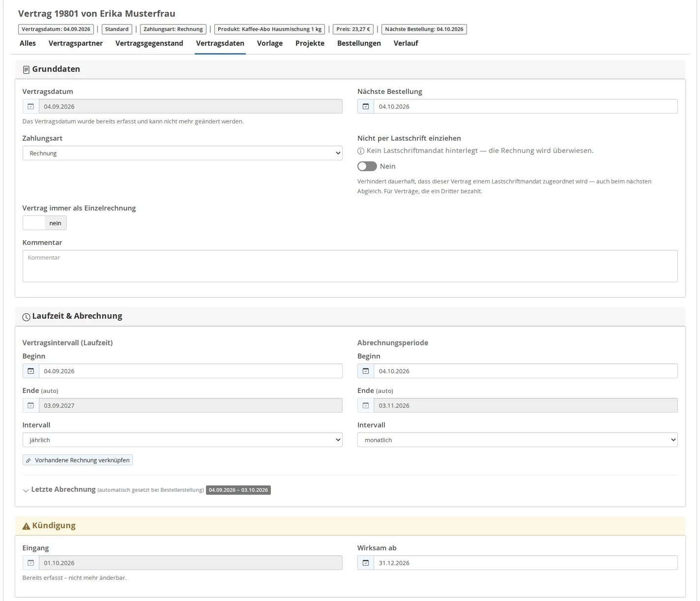Viewport: 700px width, 601px height.
Task: Open the Vertragspartner tab
Action: [x=76, y=43]
